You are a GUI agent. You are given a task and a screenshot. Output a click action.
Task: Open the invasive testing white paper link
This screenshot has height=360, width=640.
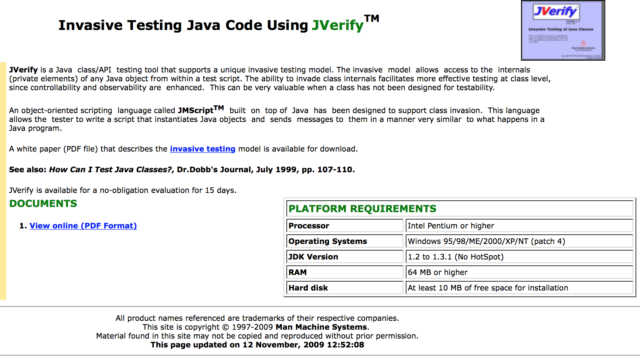(202, 149)
